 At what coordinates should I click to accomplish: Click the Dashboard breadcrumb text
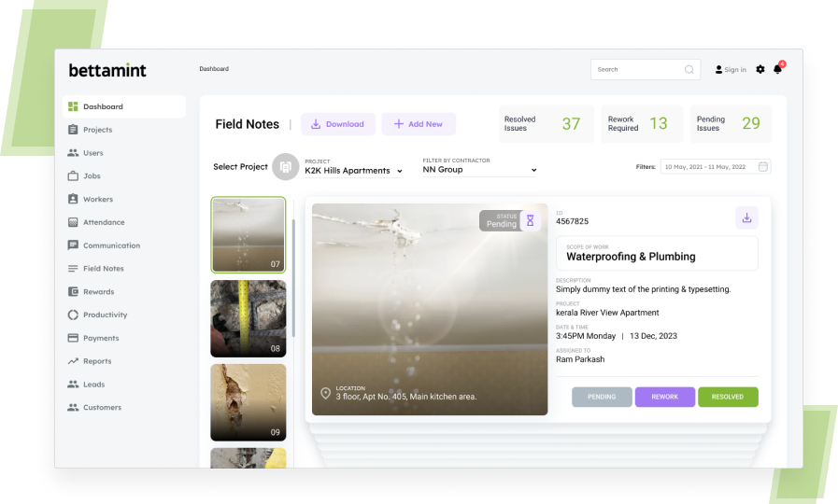tap(214, 69)
